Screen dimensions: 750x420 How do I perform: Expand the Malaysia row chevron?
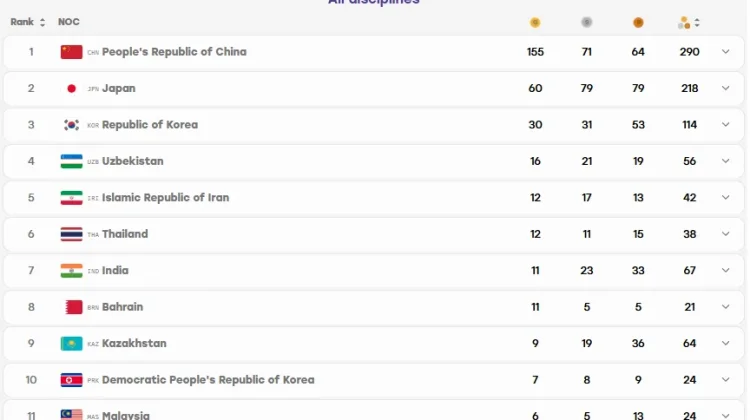726,415
